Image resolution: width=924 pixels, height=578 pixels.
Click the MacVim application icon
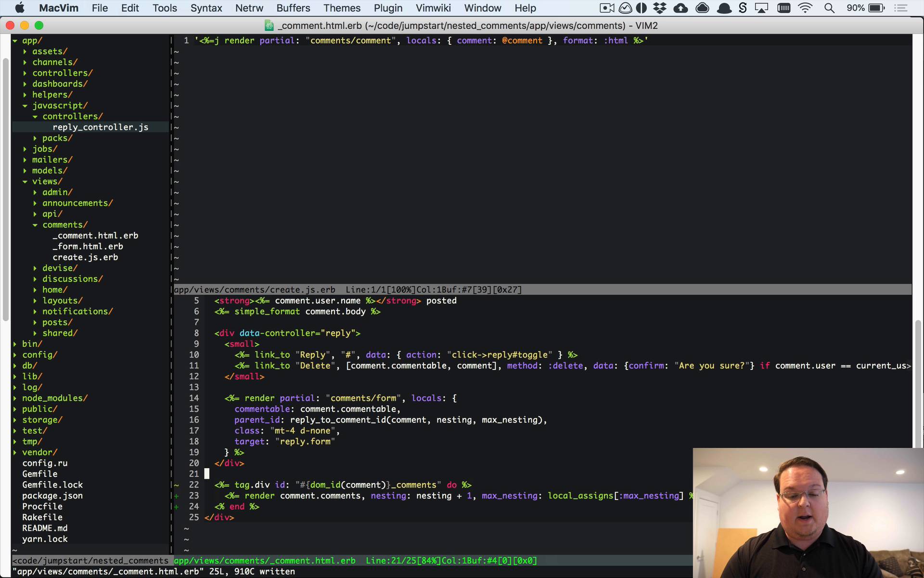[x=269, y=26]
